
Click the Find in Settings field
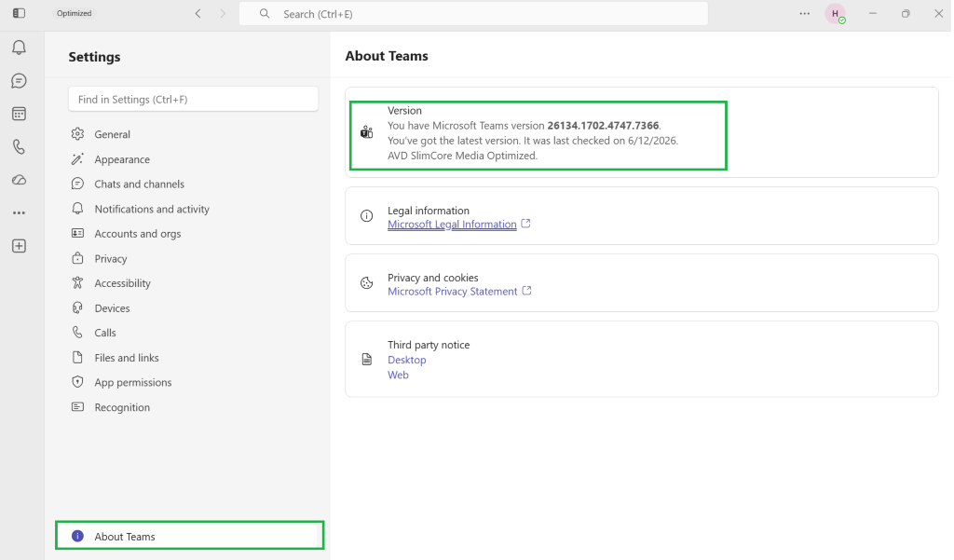tap(194, 99)
